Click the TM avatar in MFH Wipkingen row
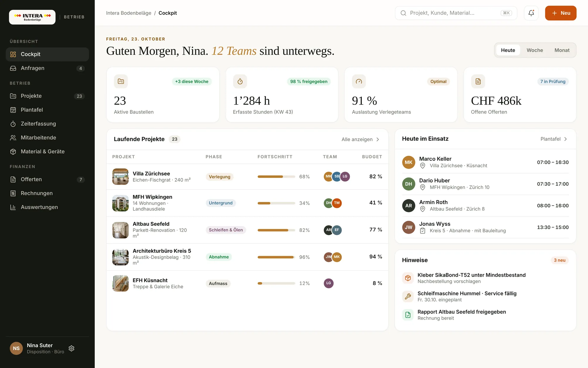 click(337, 203)
